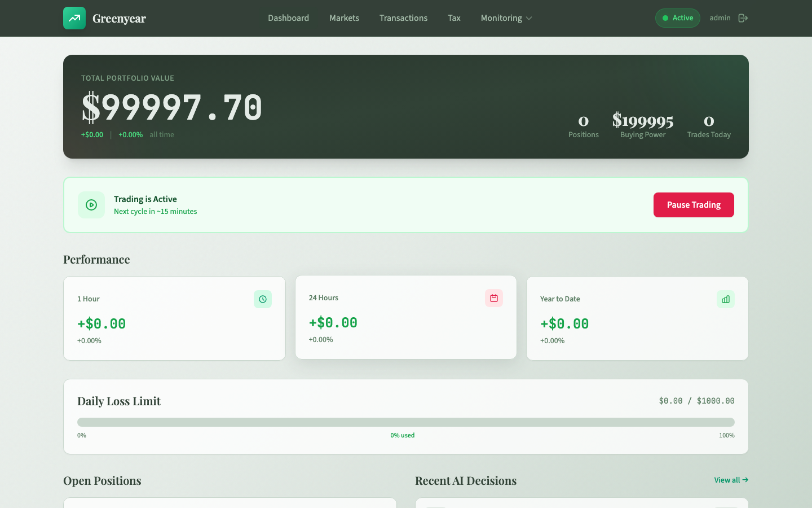The width and height of the screenshot is (812, 508).
Task: Click the green status dot in the Active badge
Action: [665, 17]
